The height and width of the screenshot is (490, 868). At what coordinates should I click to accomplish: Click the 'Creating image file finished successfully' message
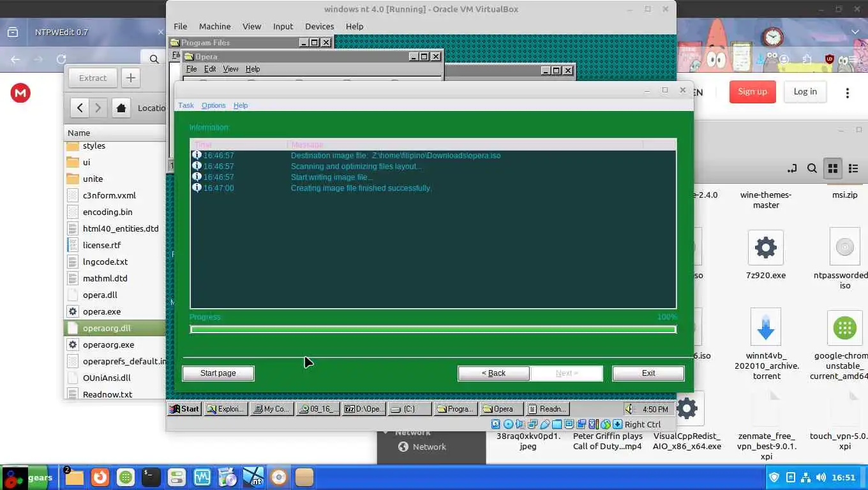click(361, 188)
